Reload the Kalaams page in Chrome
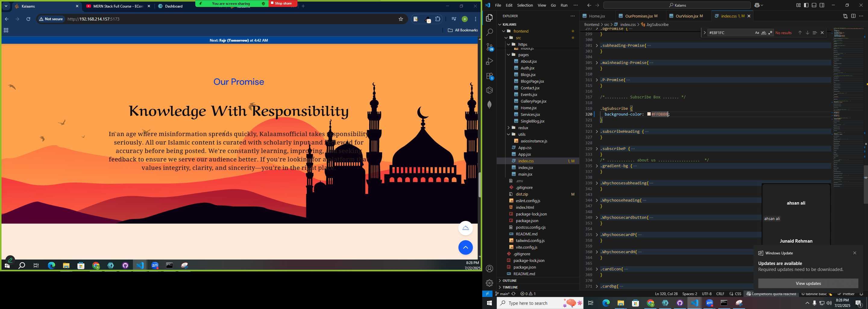The height and width of the screenshot is (309, 868). pos(28,19)
